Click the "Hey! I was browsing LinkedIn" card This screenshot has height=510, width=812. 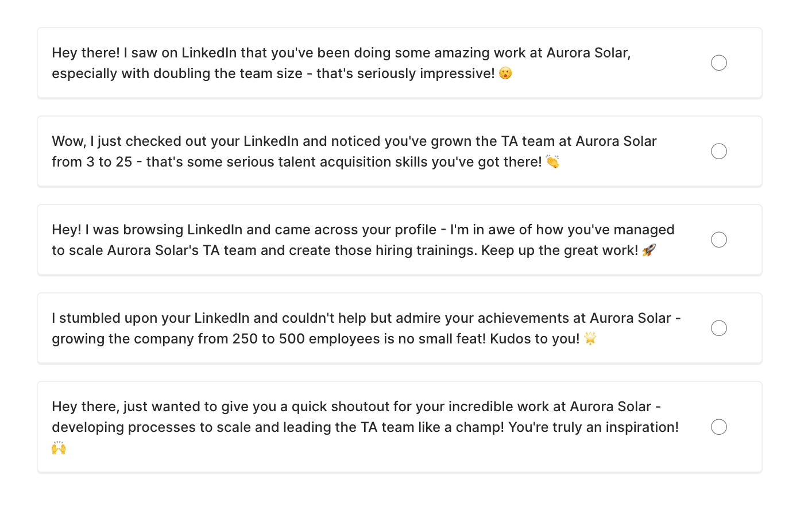coord(400,240)
